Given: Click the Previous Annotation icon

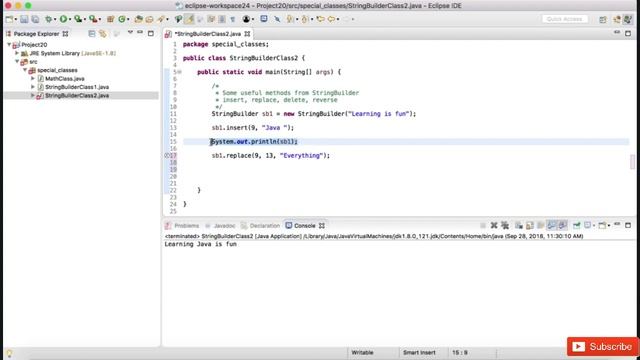Looking at the screenshot, I should [304, 19].
